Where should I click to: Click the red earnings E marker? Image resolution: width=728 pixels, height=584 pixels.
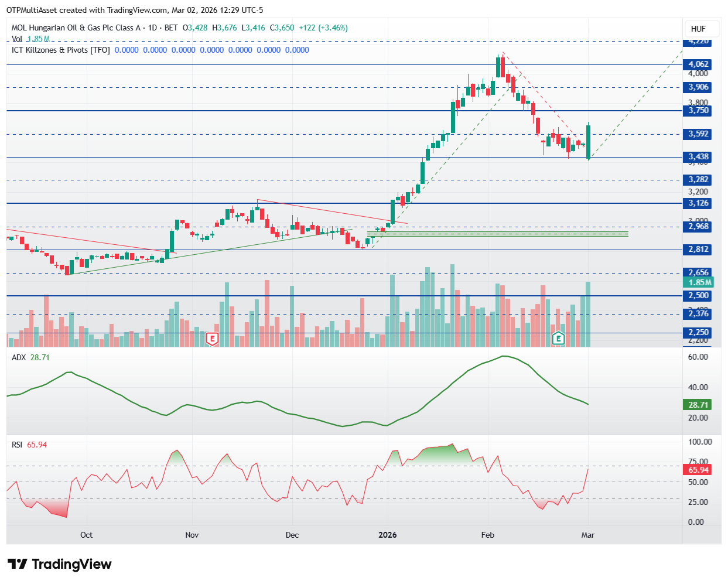pyautogui.click(x=212, y=339)
